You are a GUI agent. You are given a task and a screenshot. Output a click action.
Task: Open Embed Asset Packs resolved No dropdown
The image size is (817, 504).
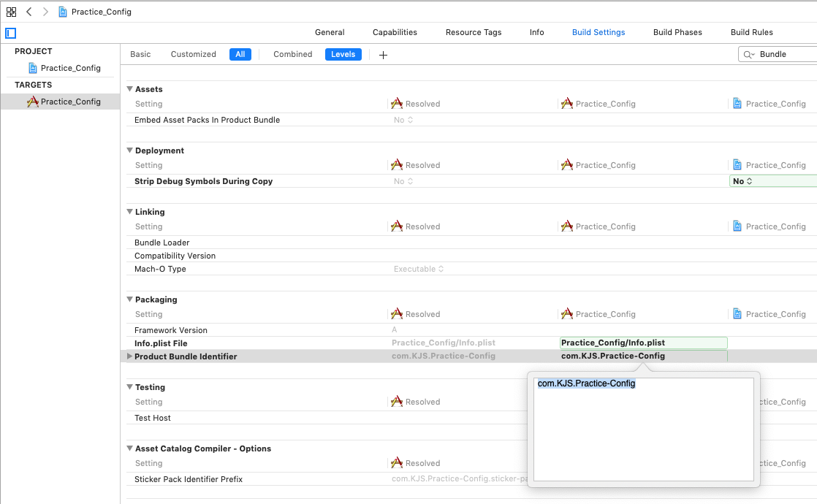[x=403, y=120]
